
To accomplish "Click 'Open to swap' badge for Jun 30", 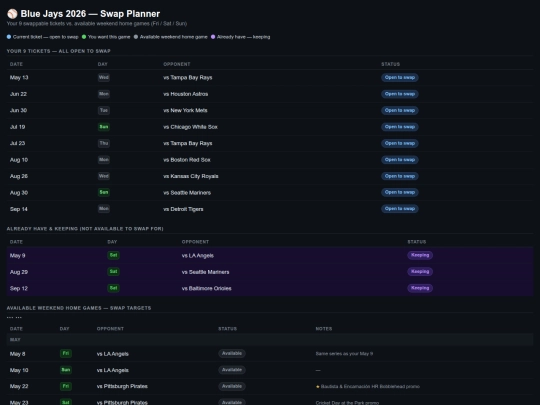I will pos(399,110).
